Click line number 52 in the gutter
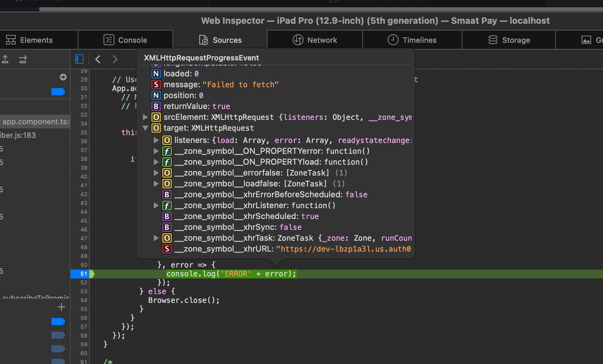The width and height of the screenshot is (603, 364). click(x=84, y=283)
